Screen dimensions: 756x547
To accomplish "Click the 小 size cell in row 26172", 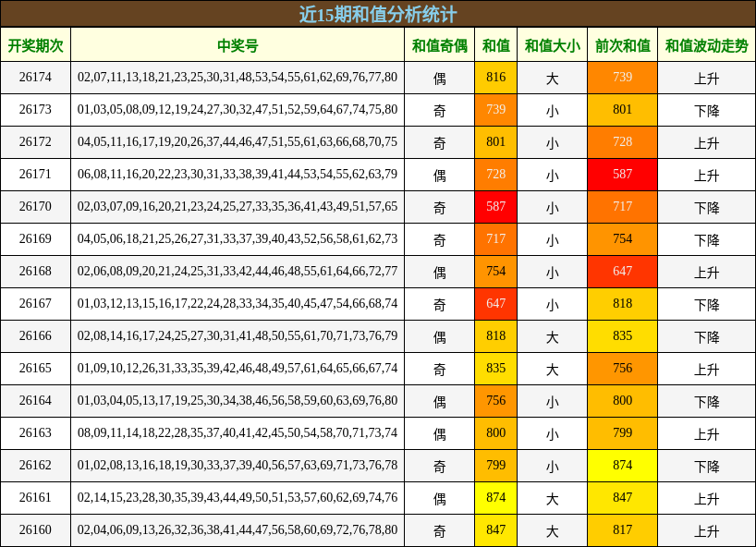I will [553, 142].
